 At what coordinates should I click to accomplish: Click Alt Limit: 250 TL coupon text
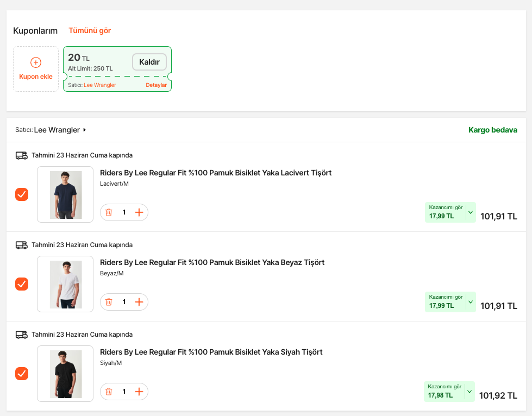click(90, 68)
